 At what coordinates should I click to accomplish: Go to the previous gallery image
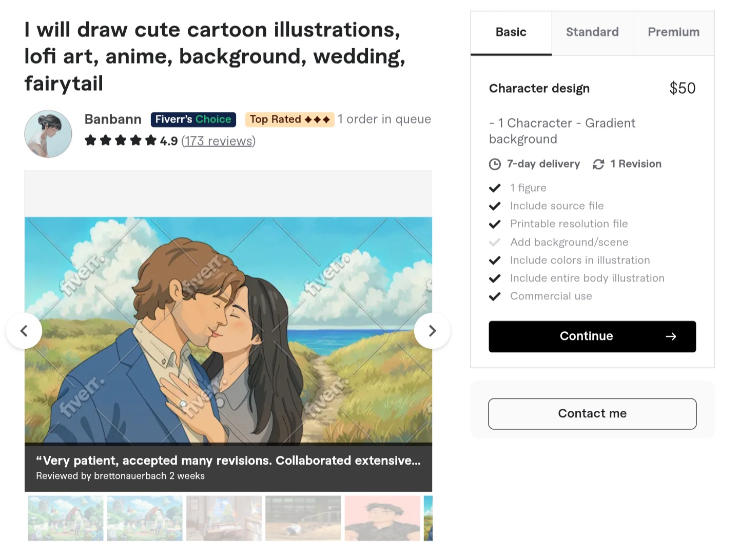[x=24, y=331]
